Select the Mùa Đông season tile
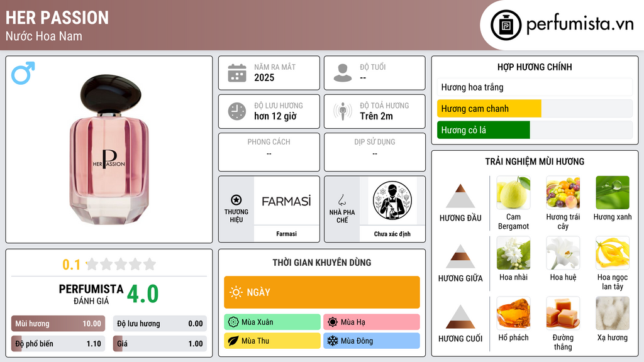This screenshot has width=644, height=362. 372,341
